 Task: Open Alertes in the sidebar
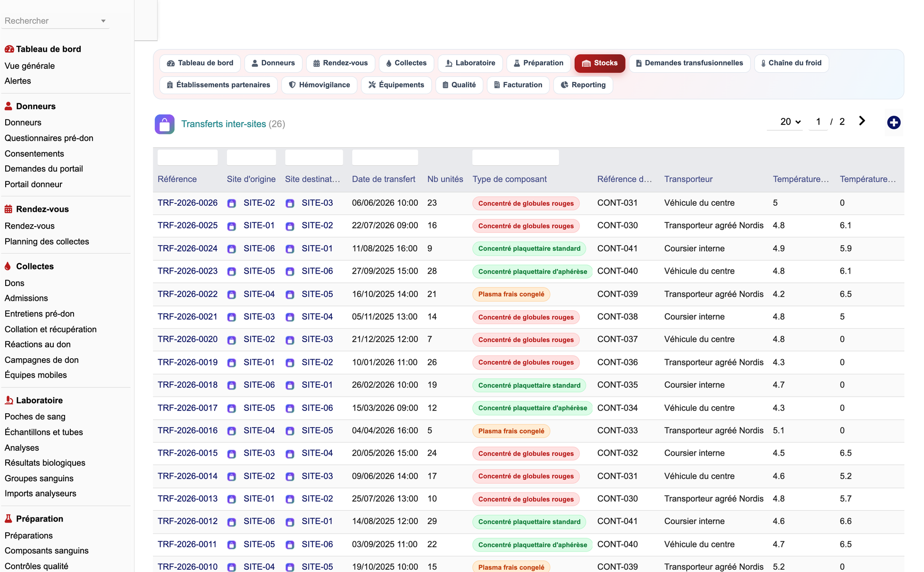[18, 81]
